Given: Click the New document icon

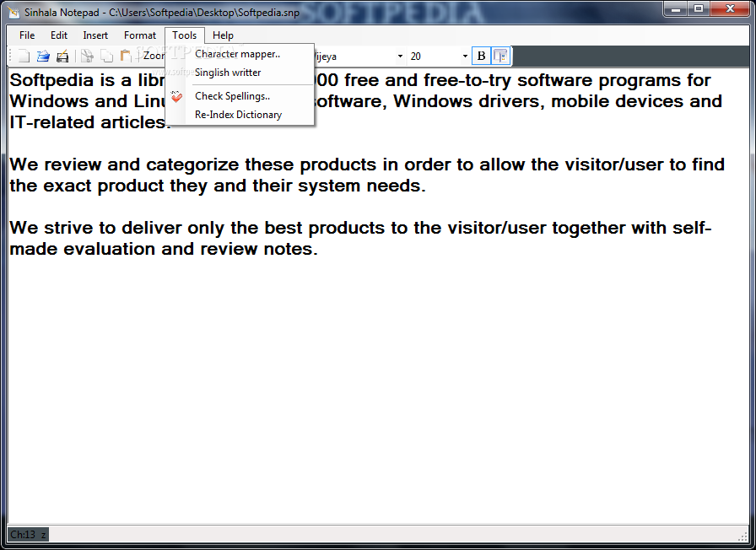Looking at the screenshot, I should [x=24, y=57].
